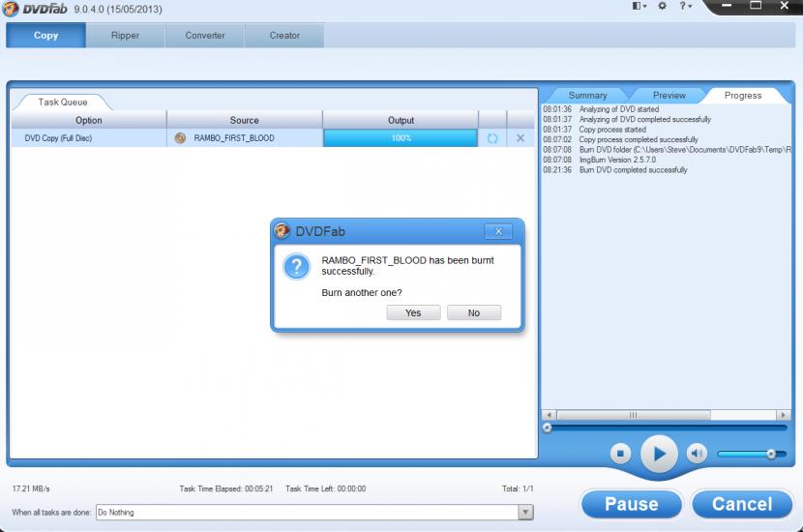Click the Cancel button
803x532 pixels.
pyautogui.click(x=742, y=504)
